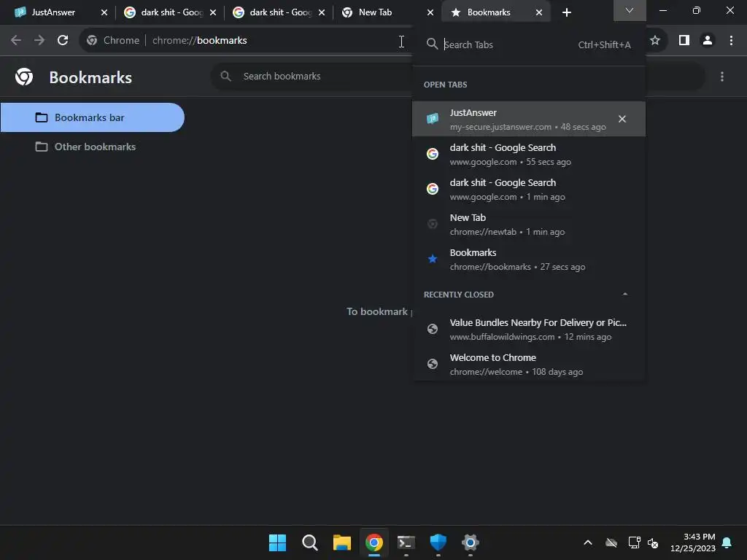Open Chrome's three-dot main menu

tap(731, 41)
